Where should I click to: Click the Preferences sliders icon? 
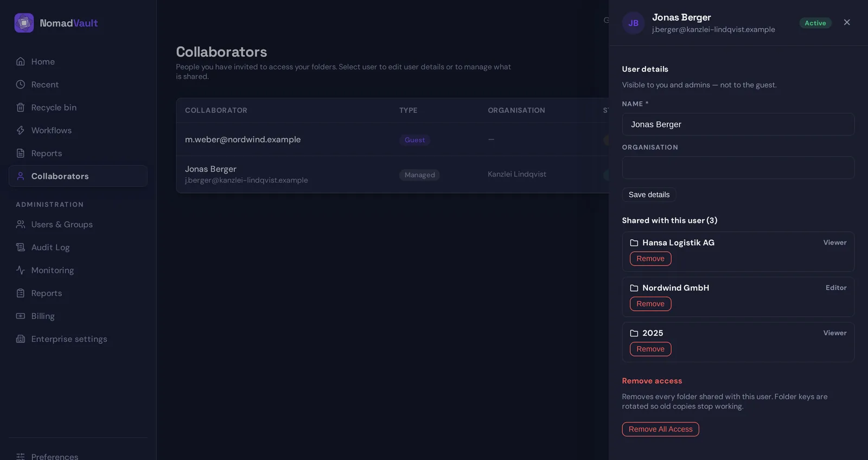pyautogui.click(x=21, y=456)
